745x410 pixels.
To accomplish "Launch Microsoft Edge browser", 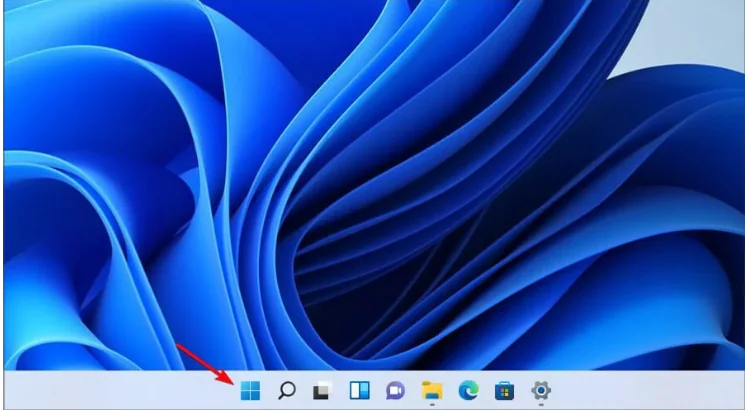I will pyautogui.click(x=468, y=390).
